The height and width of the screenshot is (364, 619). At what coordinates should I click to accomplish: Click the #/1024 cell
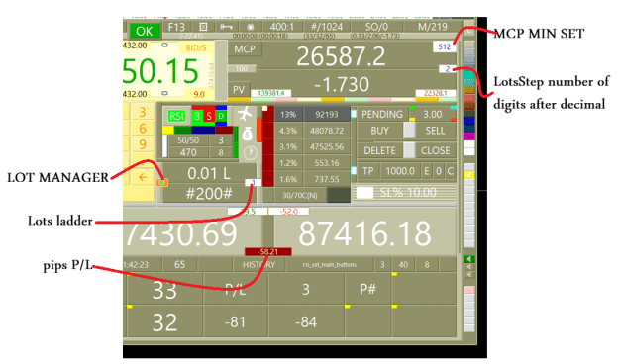(327, 27)
